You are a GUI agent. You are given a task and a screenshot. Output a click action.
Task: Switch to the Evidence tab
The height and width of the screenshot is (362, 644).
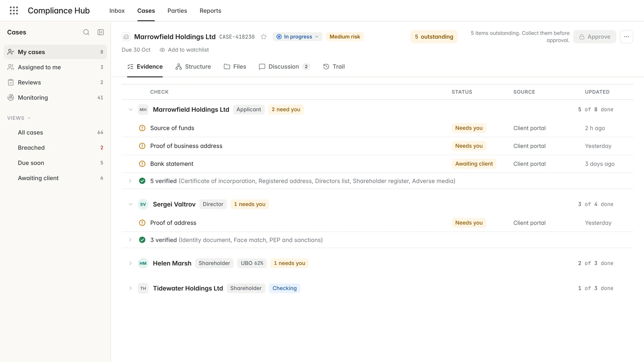[145, 67]
